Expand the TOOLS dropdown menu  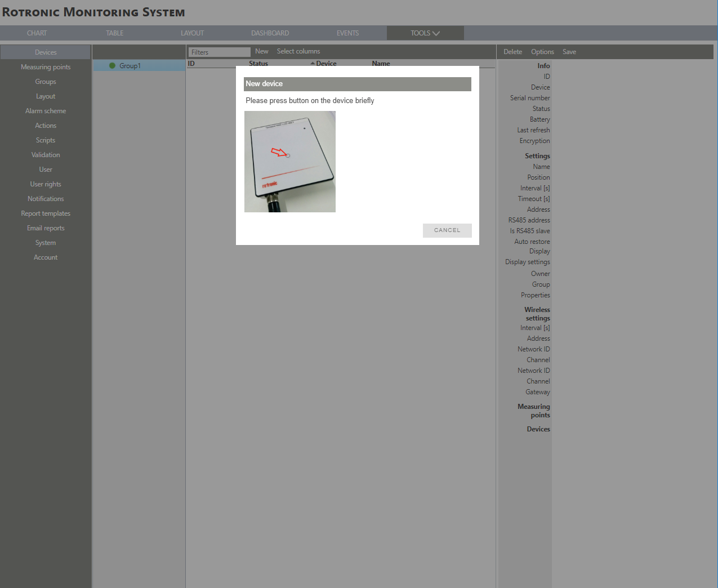tap(425, 33)
